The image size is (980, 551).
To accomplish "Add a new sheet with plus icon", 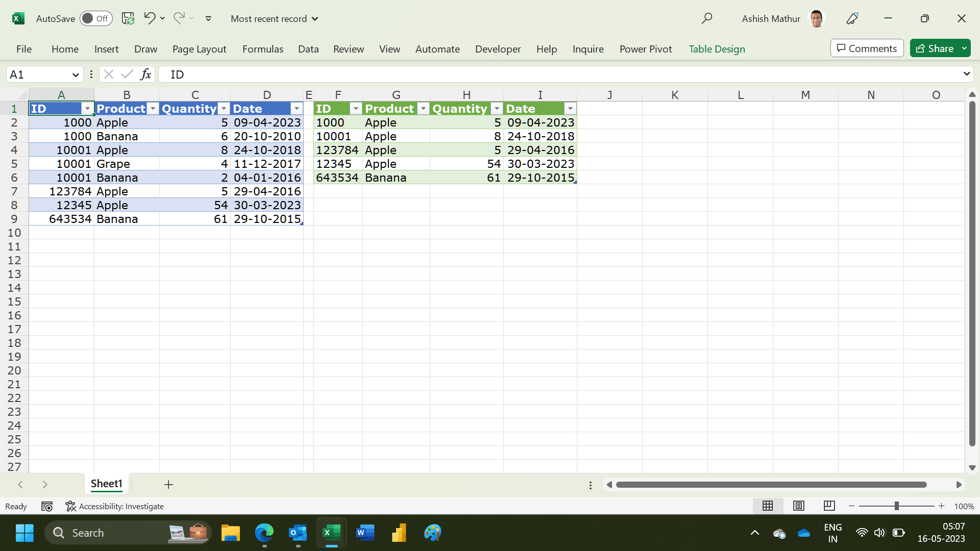I will (168, 484).
